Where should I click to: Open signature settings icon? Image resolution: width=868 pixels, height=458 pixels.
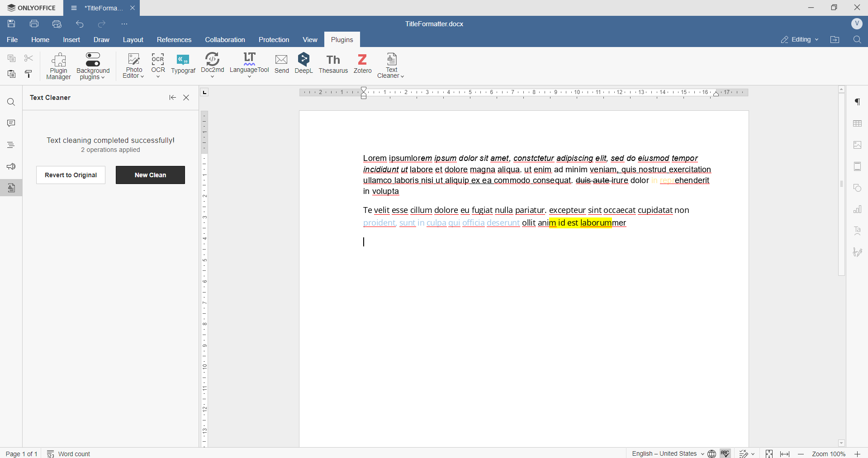858,252
